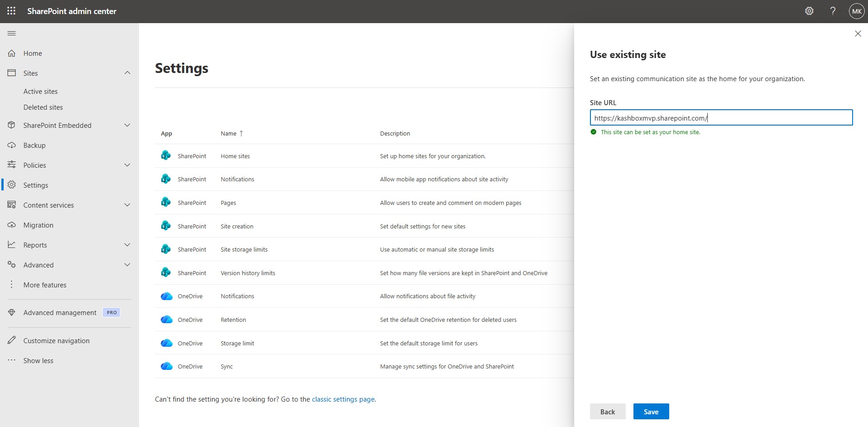This screenshot has height=427, width=868.
Task: Open the Retention setting name
Action: pyautogui.click(x=233, y=320)
